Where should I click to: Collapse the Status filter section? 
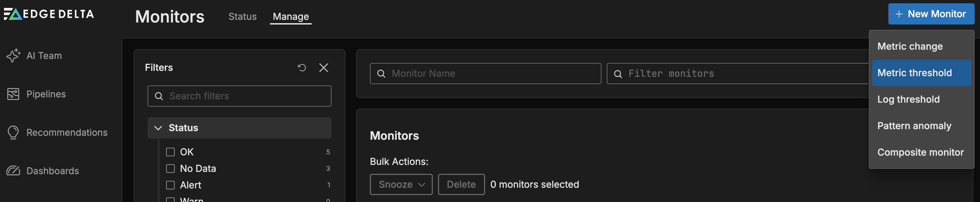pos(158,128)
